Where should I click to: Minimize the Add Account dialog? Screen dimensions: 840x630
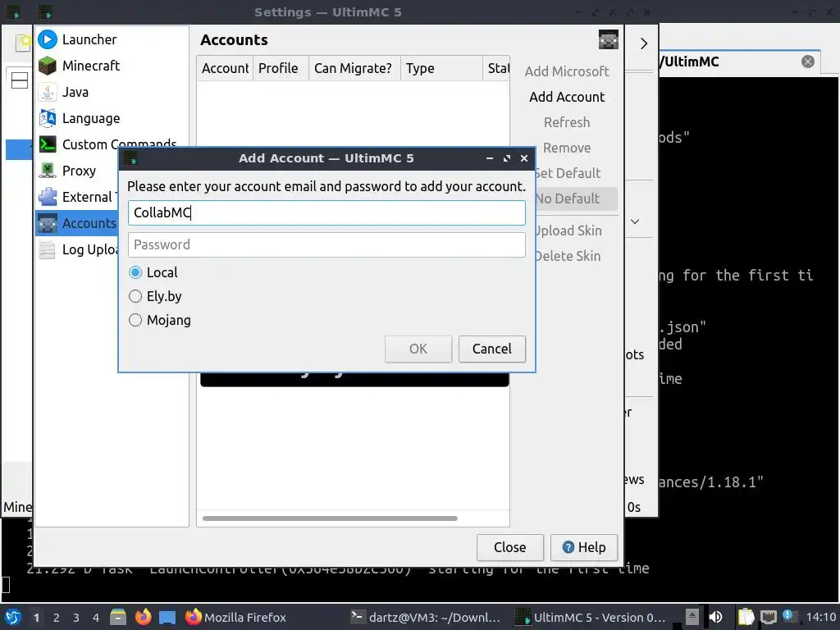point(489,158)
